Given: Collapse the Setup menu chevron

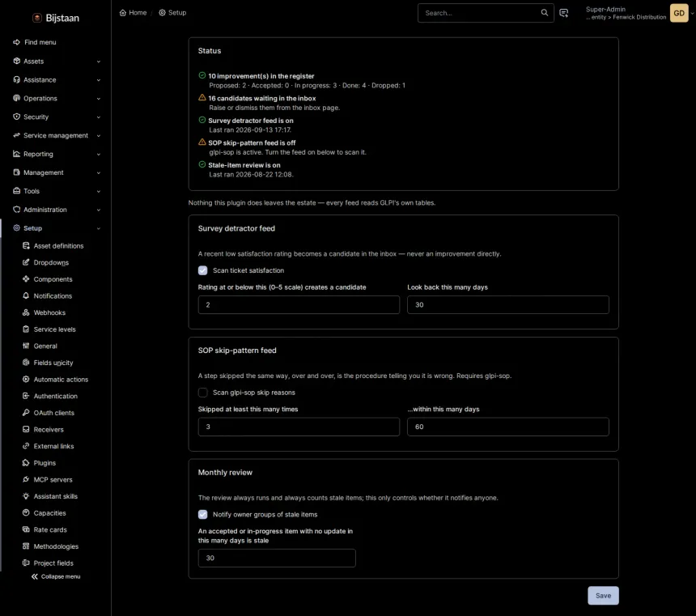Looking at the screenshot, I should coord(99,228).
